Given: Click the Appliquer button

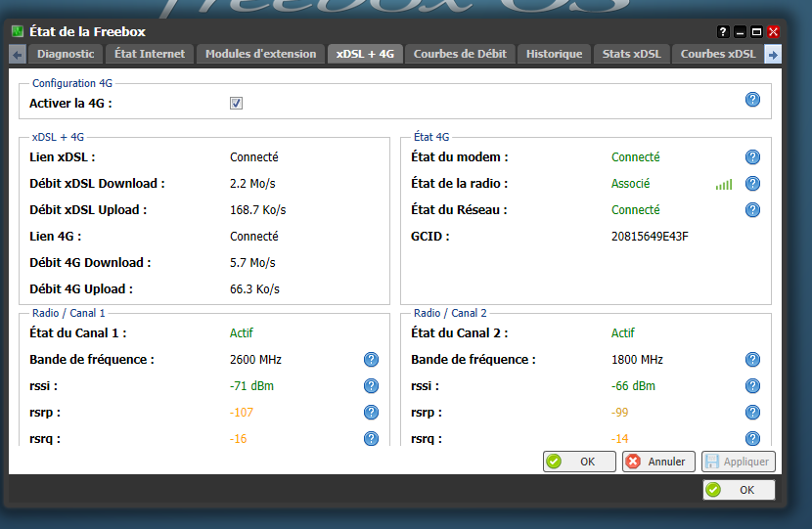Looking at the screenshot, I should click(739, 462).
